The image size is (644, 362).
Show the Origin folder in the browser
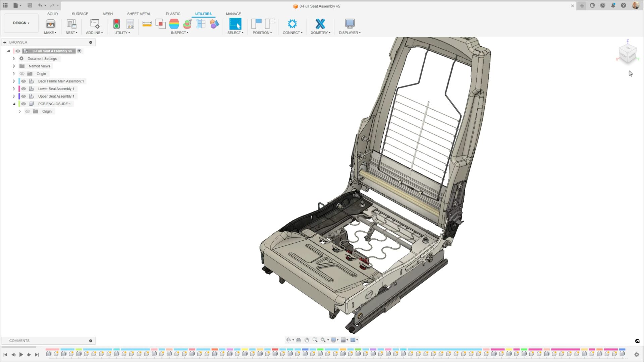pyautogui.click(x=21, y=73)
